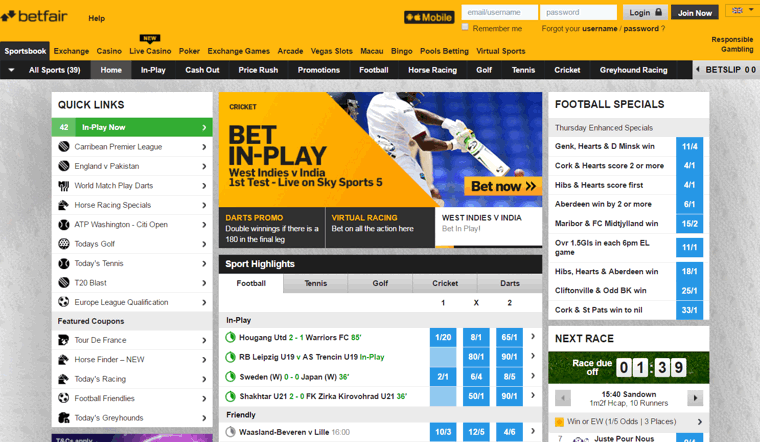760x442 pixels.
Task: Switch to the Tennis highlights tab
Action: [316, 284]
